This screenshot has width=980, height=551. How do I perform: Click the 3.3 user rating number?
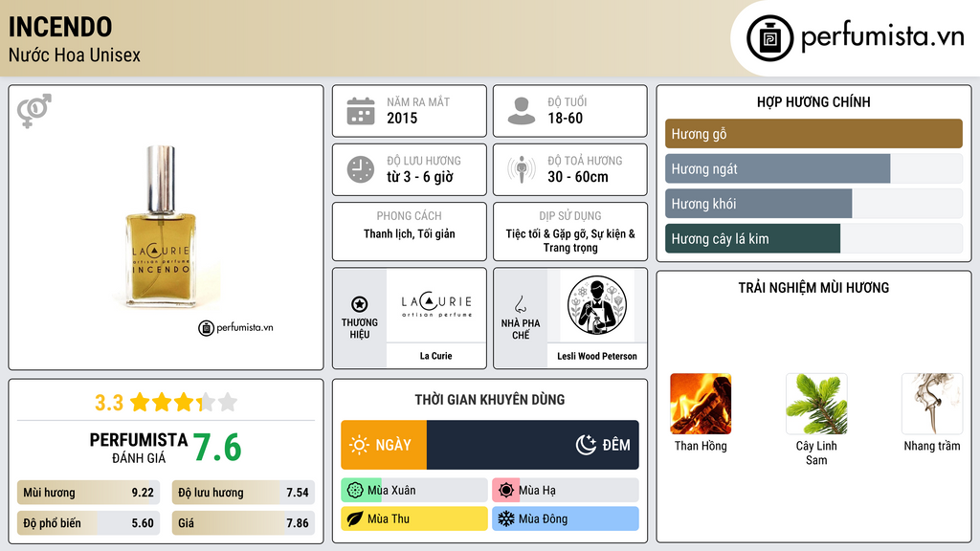[109, 403]
